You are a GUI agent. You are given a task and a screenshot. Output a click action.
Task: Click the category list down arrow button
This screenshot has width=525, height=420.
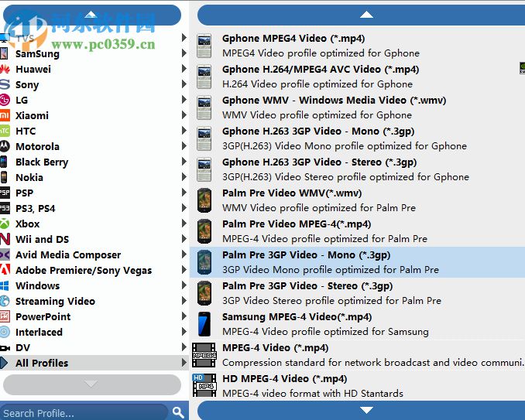click(91, 384)
